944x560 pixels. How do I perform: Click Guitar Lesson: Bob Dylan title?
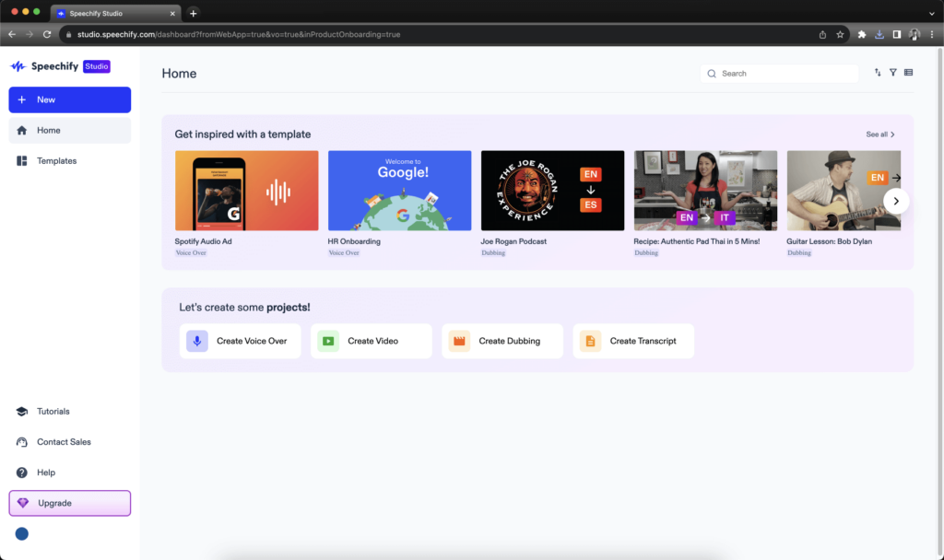coord(829,242)
